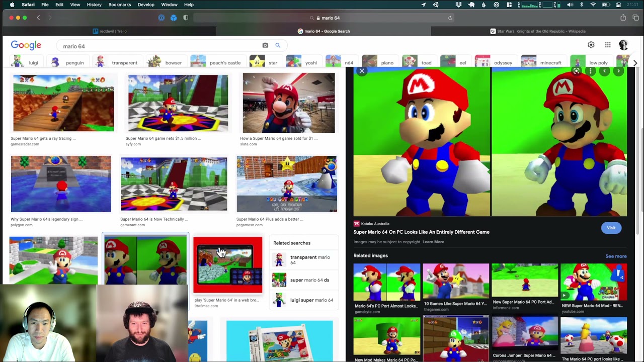644x362 pixels.
Task: Open the 'Super Mario 64 gets a ray tracing' thumbnail
Action: pos(63,103)
